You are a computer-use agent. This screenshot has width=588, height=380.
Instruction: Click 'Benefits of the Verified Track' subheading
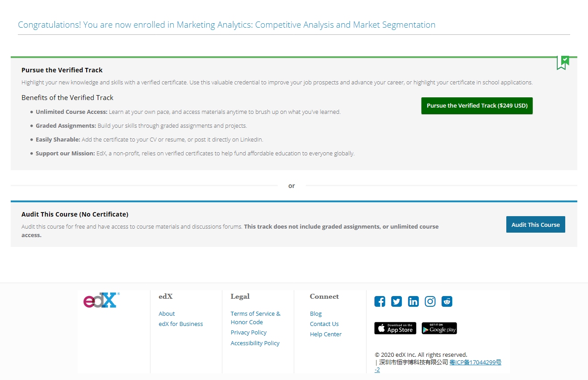pyautogui.click(x=67, y=97)
